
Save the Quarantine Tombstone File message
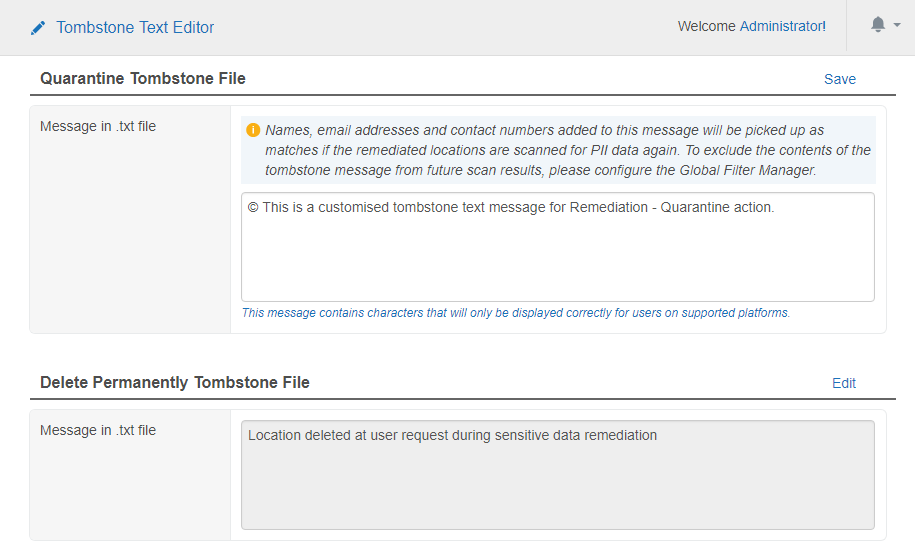(x=839, y=79)
